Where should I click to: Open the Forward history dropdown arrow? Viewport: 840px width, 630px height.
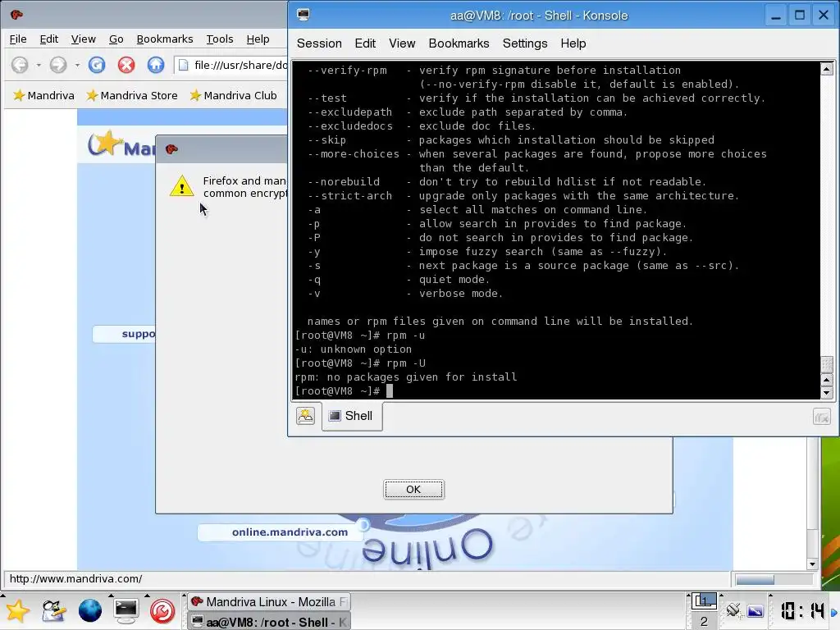(77, 66)
